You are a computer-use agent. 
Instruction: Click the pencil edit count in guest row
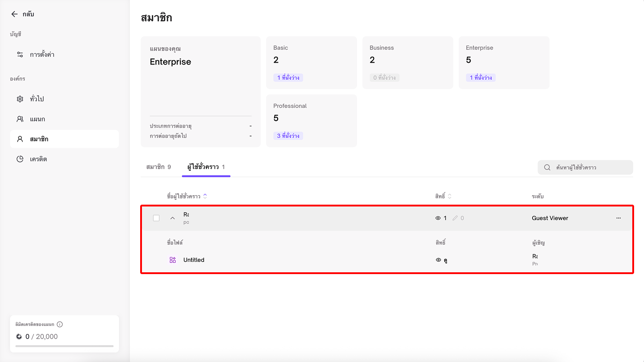pyautogui.click(x=458, y=218)
